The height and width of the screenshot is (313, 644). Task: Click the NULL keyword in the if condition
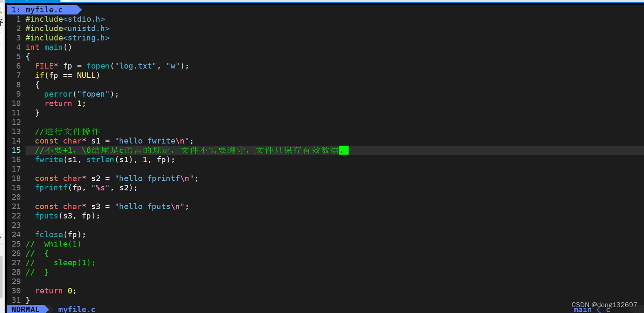click(86, 75)
